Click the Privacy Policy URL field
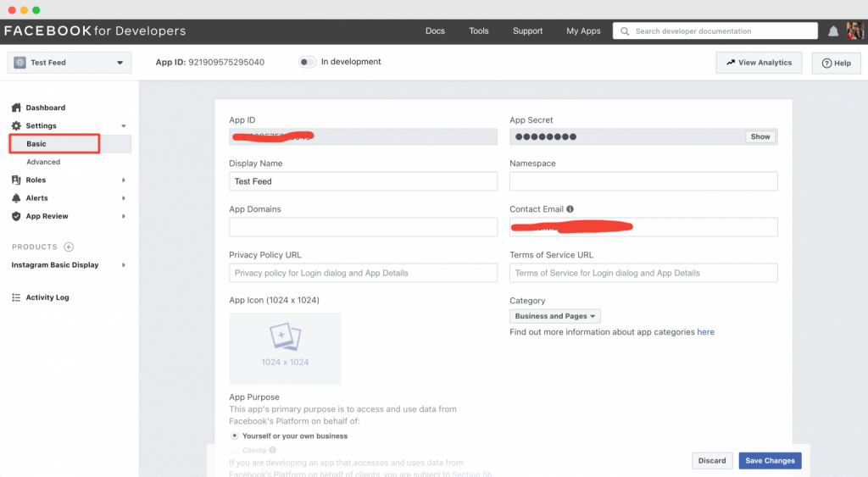868x477 pixels. coord(363,273)
